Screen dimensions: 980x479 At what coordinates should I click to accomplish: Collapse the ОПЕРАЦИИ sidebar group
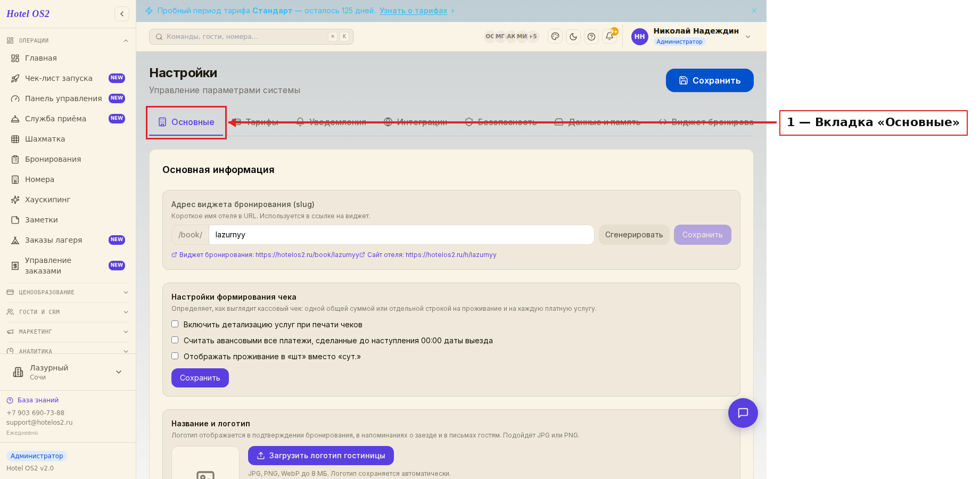coord(68,40)
